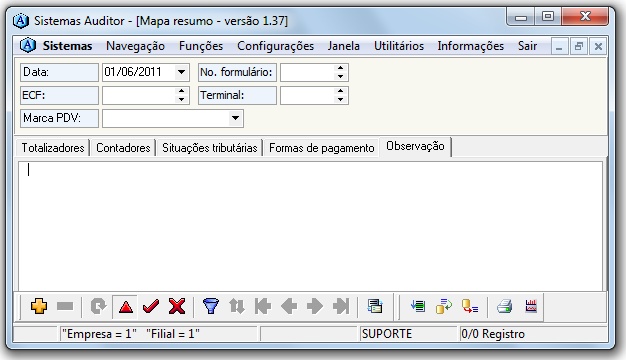The width and height of the screenshot is (626, 360).
Task: Click the chart report icon
Action: click(531, 307)
